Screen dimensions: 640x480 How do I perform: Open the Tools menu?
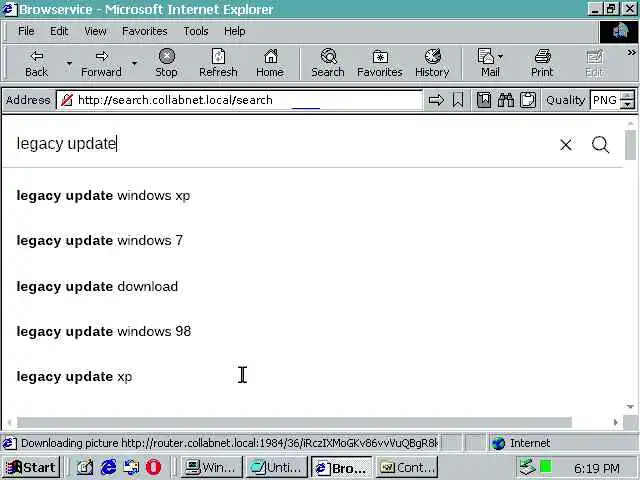(196, 31)
